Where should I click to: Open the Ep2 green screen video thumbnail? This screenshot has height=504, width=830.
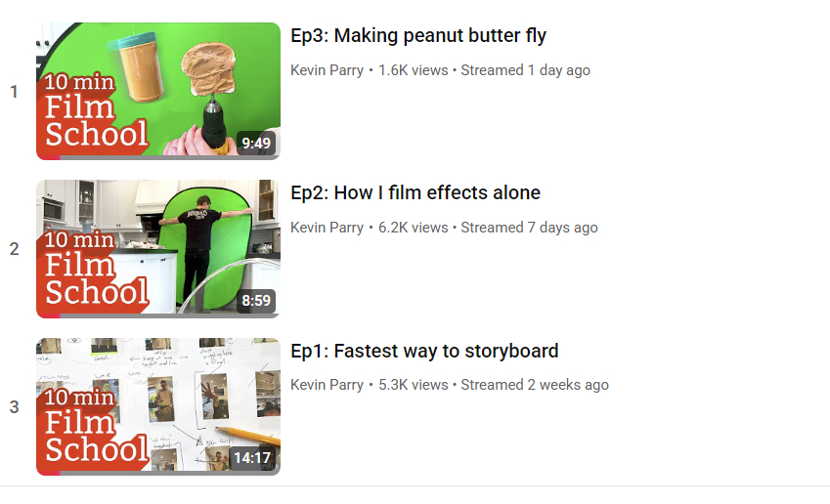158,248
